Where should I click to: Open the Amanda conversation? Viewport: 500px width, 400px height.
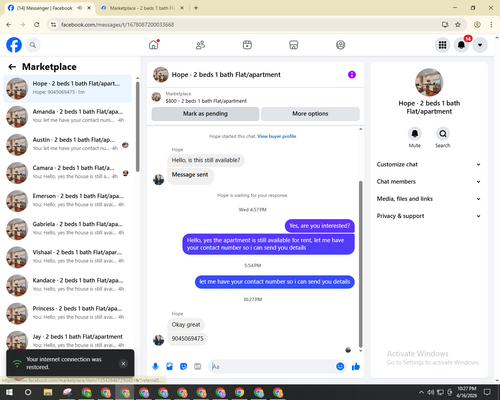pos(67,117)
